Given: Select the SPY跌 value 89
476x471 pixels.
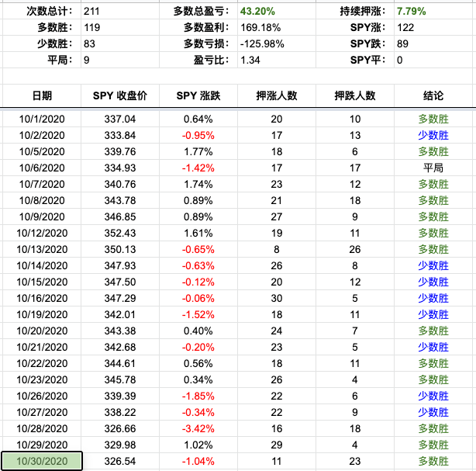Looking at the screenshot, I should click(402, 43).
